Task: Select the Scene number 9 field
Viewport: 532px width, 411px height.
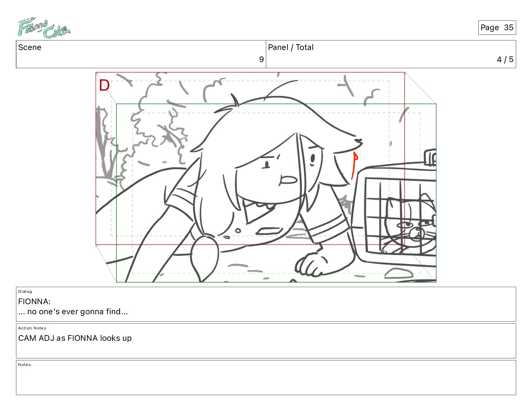Action: [141, 54]
